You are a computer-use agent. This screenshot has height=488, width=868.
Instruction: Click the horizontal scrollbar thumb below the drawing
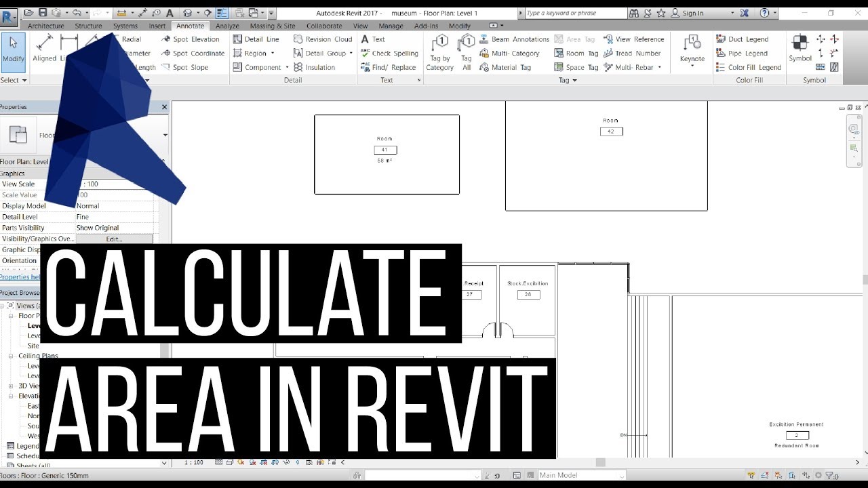tap(600, 463)
